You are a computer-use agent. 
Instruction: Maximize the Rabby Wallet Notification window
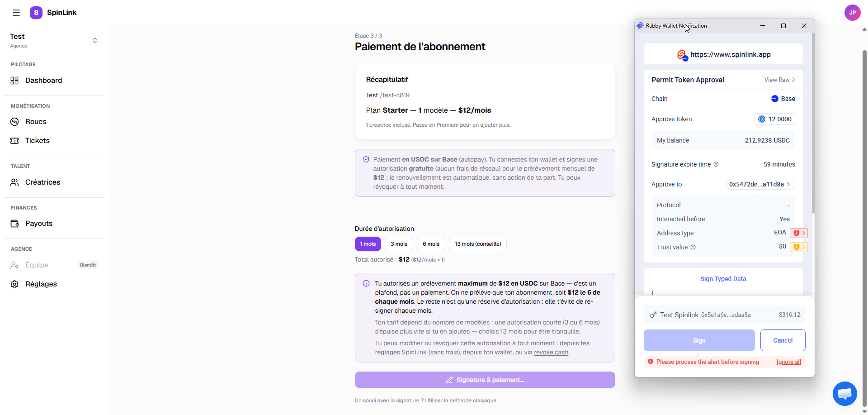tap(783, 26)
